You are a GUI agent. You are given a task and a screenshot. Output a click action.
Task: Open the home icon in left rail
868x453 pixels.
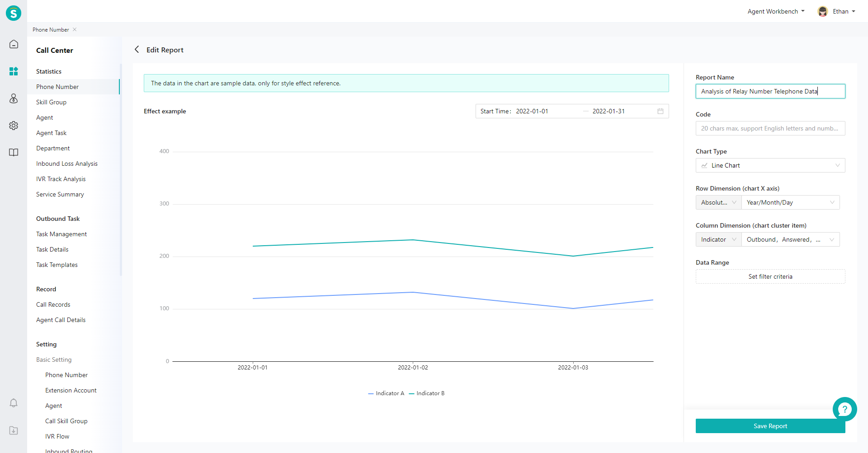coord(14,44)
